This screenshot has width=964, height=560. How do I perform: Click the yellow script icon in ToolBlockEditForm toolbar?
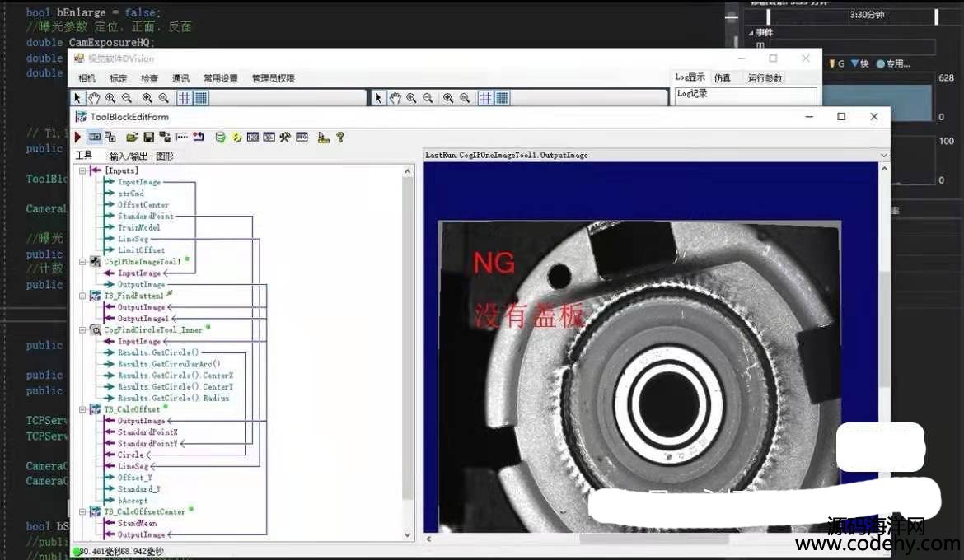pyautogui.click(x=236, y=137)
